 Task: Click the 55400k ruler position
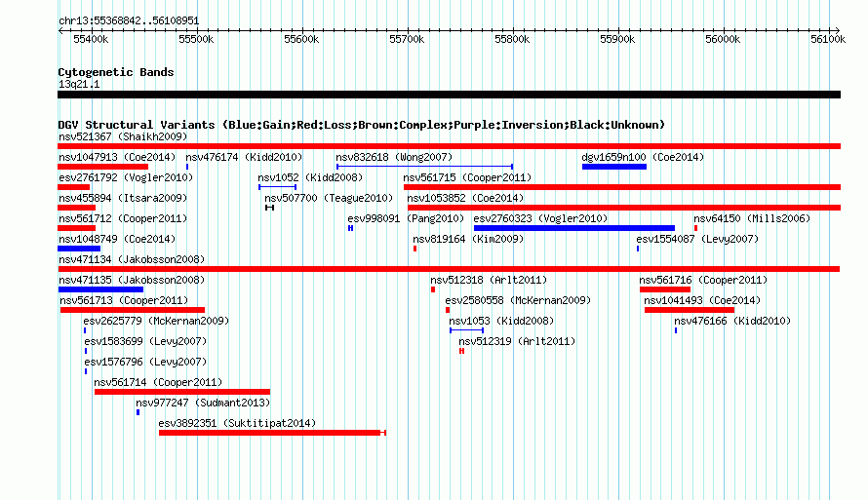91,39
